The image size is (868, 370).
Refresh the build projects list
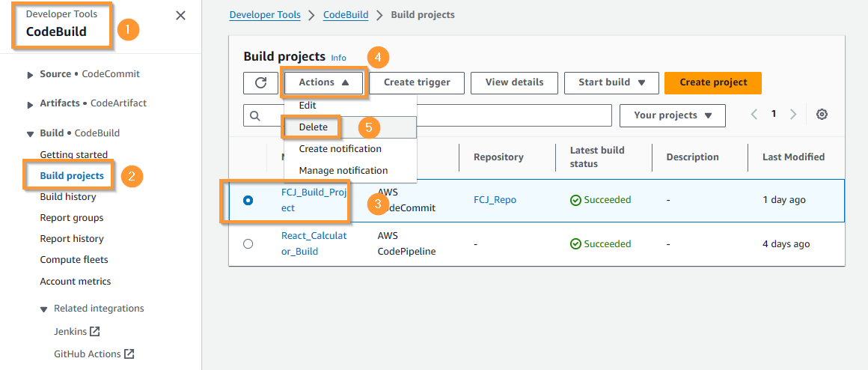(260, 83)
